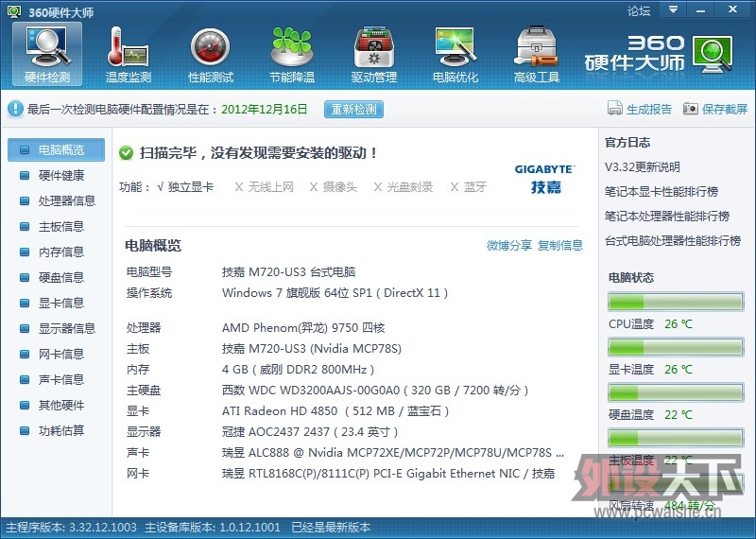This screenshot has height=539, width=756.
Task: Click the 独立显卡 feature label
Action: 191,186
